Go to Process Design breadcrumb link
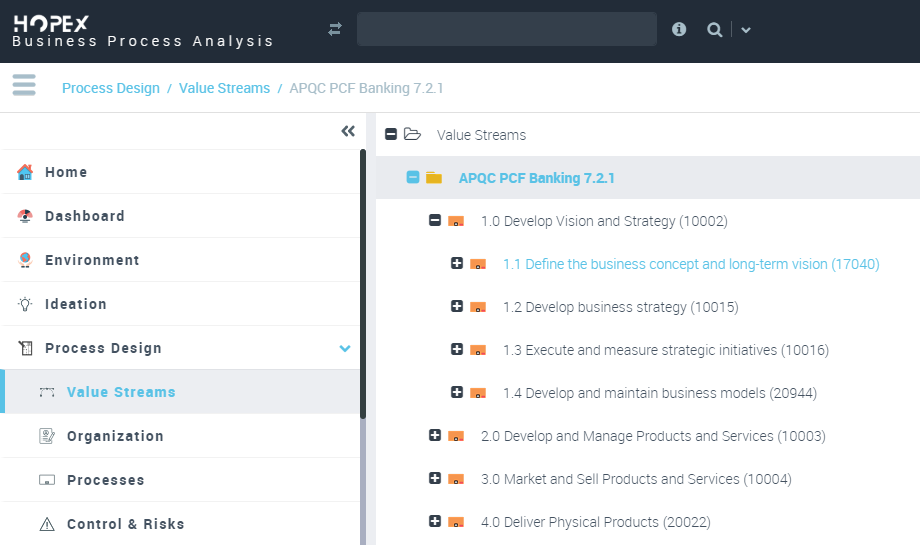Viewport: 920px width, 545px height. [111, 88]
